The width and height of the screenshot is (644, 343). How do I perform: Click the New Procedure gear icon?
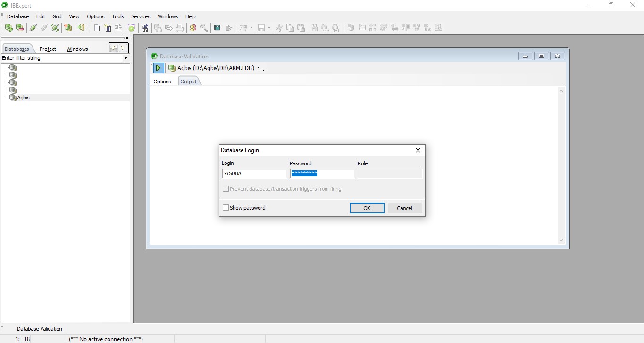tap(384, 28)
